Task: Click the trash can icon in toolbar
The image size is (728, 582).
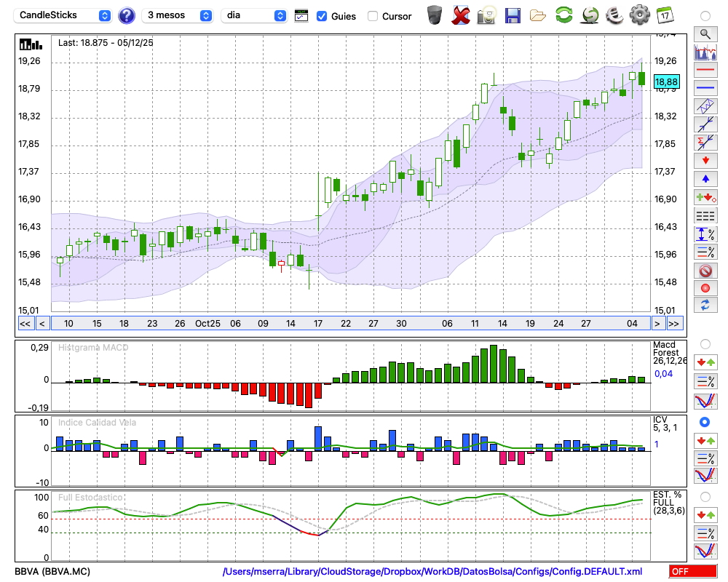Action: (x=435, y=15)
